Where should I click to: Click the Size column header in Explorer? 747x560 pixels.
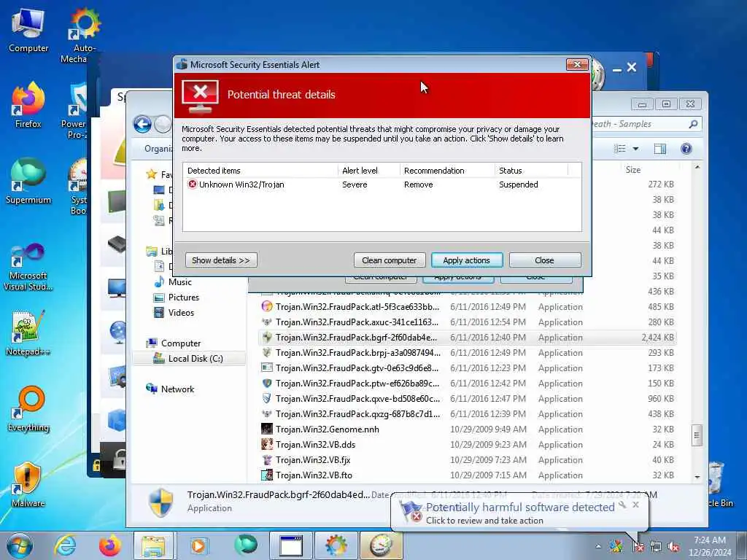click(632, 169)
